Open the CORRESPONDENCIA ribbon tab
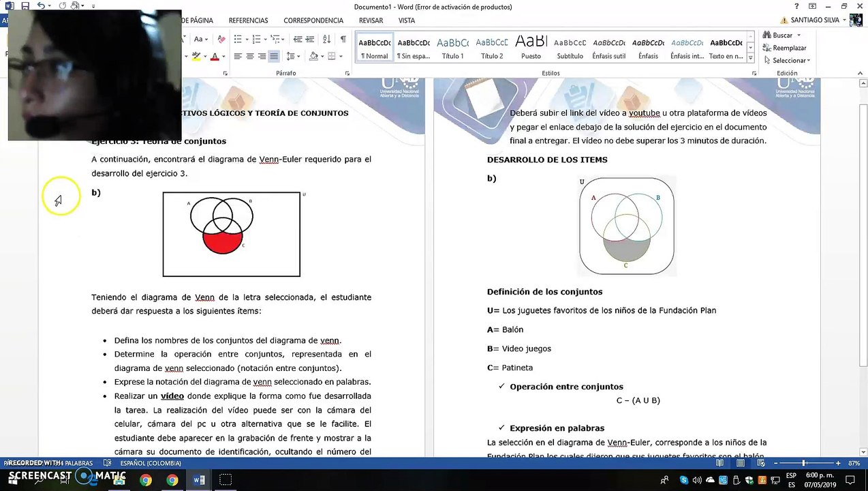This screenshot has width=868, height=491. (313, 20)
